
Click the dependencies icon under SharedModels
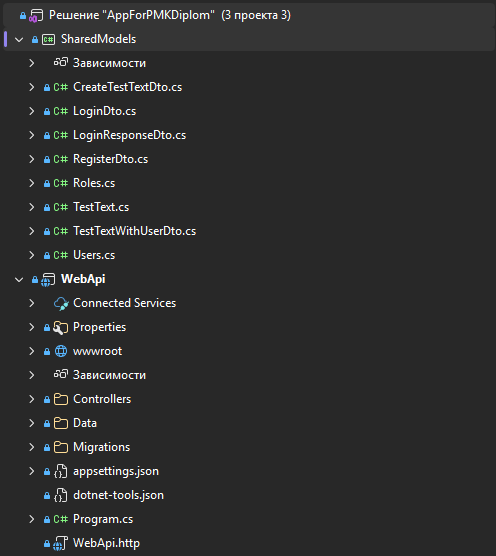click(61, 63)
